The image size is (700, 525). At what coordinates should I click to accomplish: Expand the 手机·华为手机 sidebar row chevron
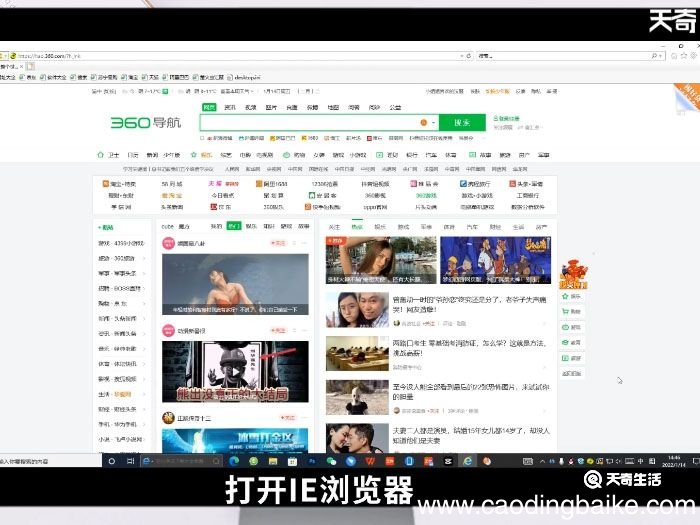pos(144,425)
